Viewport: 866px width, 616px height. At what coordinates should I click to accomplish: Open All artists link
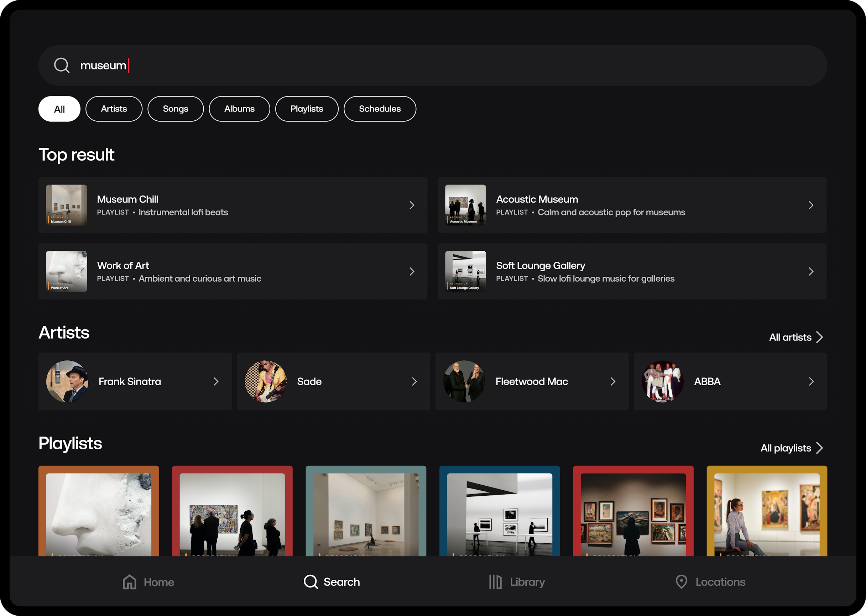point(795,337)
